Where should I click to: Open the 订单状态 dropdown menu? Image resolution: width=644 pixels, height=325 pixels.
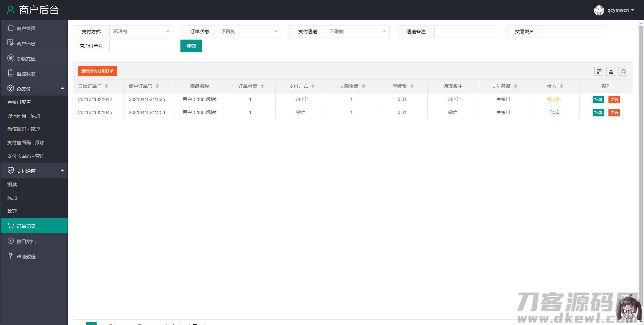pos(249,32)
